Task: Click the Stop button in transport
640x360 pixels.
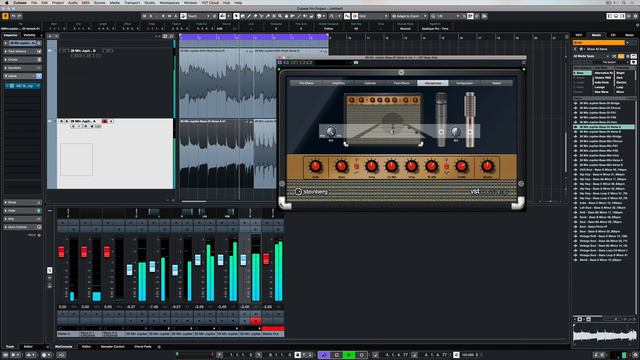Action: coord(337,355)
